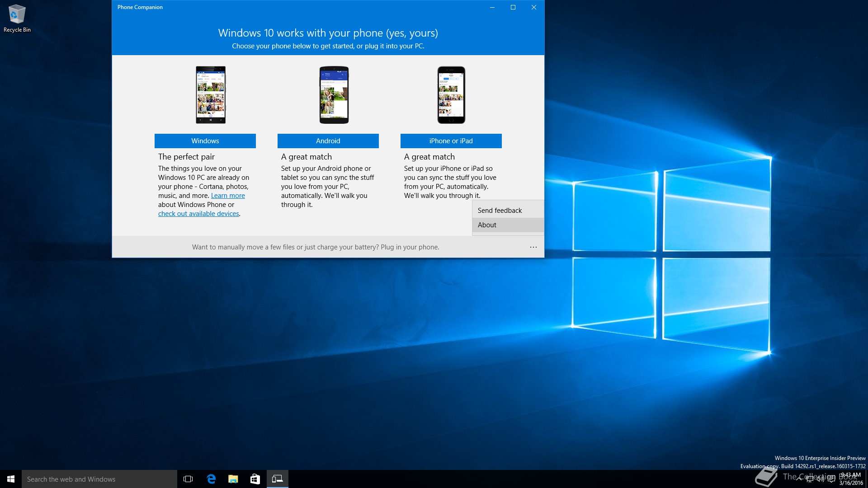The height and width of the screenshot is (488, 868).
Task: Show hidden system tray icons
Action: (x=799, y=479)
